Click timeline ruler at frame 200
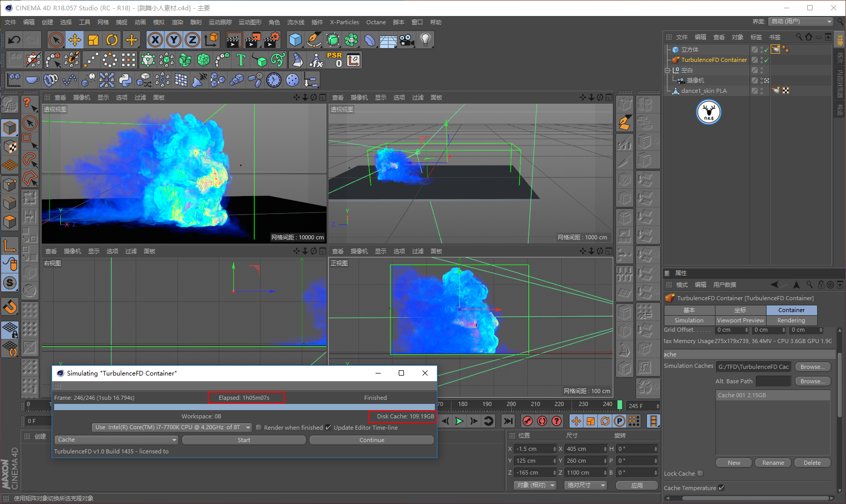The width and height of the screenshot is (846, 504). coord(511,404)
